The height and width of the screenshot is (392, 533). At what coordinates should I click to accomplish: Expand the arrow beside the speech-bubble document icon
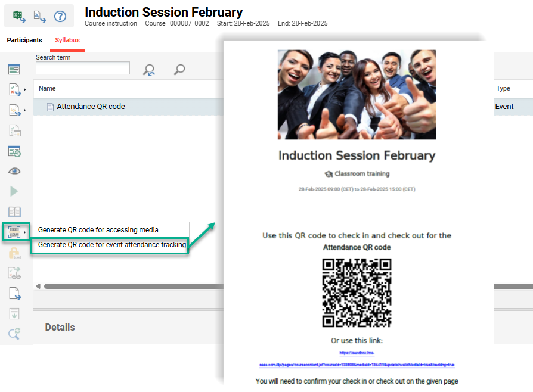(25, 110)
